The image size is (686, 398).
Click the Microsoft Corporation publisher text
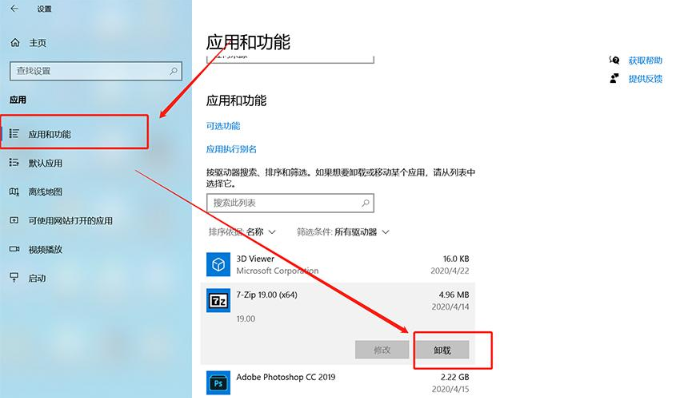pos(277,271)
